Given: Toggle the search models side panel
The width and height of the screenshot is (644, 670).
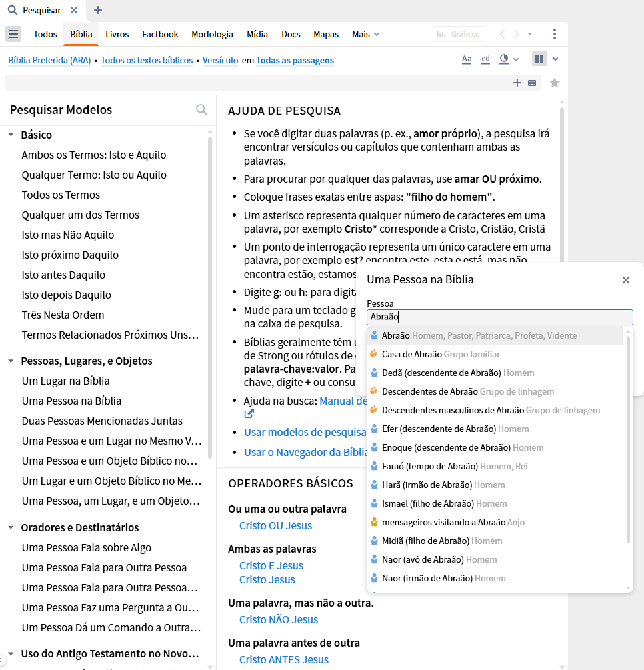Looking at the screenshot, I should (x=539, y=59).
